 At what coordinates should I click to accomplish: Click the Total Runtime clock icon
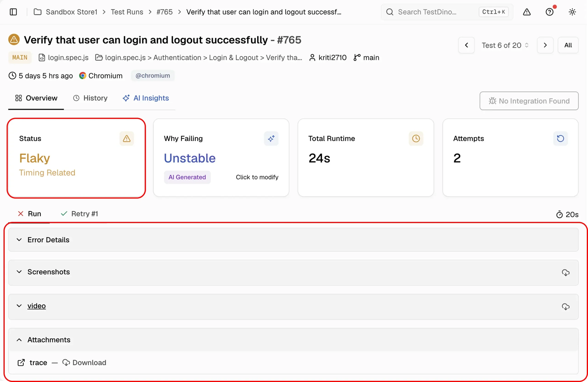click(416, 138)
